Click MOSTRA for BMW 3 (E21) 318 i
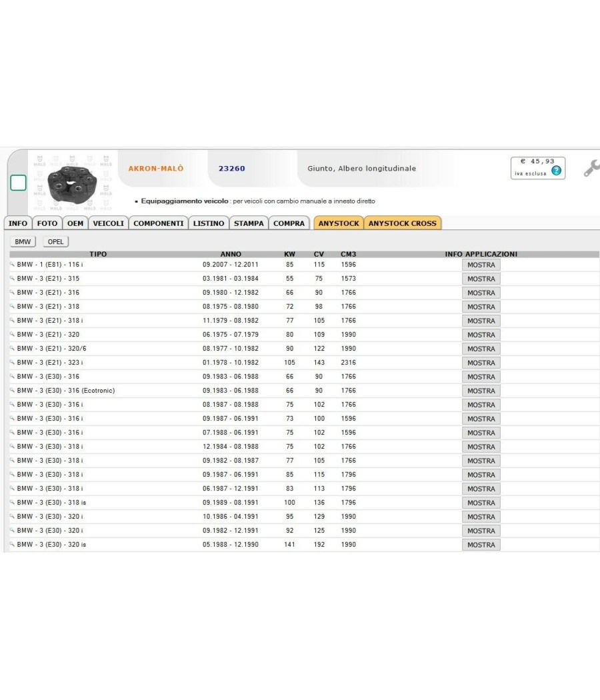Image resolution: width=600 pixels, height=700 pixels. [481, 321]
